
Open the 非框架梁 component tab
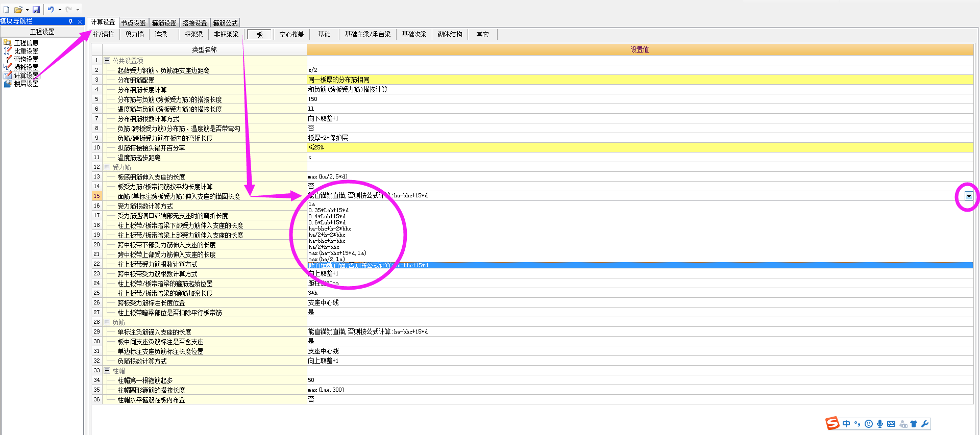[226, 34]
